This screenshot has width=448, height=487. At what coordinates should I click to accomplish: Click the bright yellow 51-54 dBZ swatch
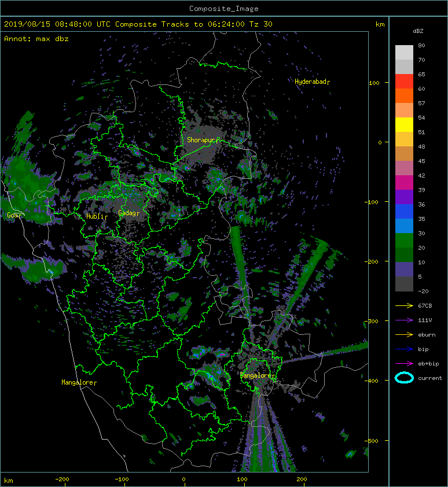pyautogui.click(x=404, y=124)
